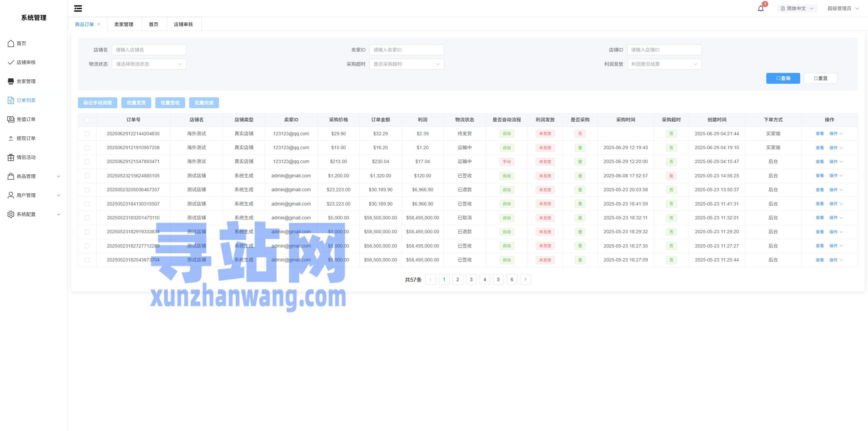Expand the 用户管理 sidebar submenu

tap(58, 195)
